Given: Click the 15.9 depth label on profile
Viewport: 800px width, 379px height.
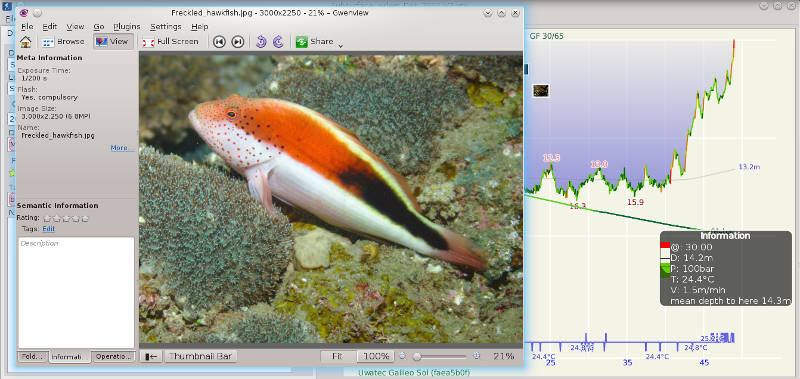Looking at the screenshot, I should pos(635,202).
